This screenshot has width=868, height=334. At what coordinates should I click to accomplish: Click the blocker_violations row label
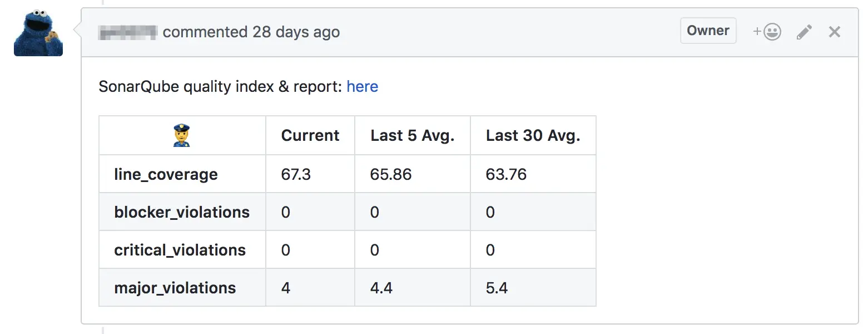tap(182, 212)
